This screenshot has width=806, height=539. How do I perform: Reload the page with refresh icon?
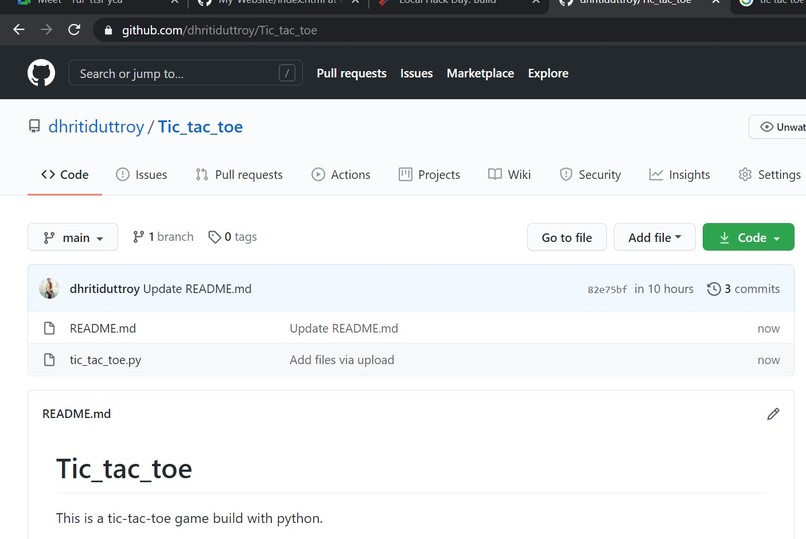(74, 30)
